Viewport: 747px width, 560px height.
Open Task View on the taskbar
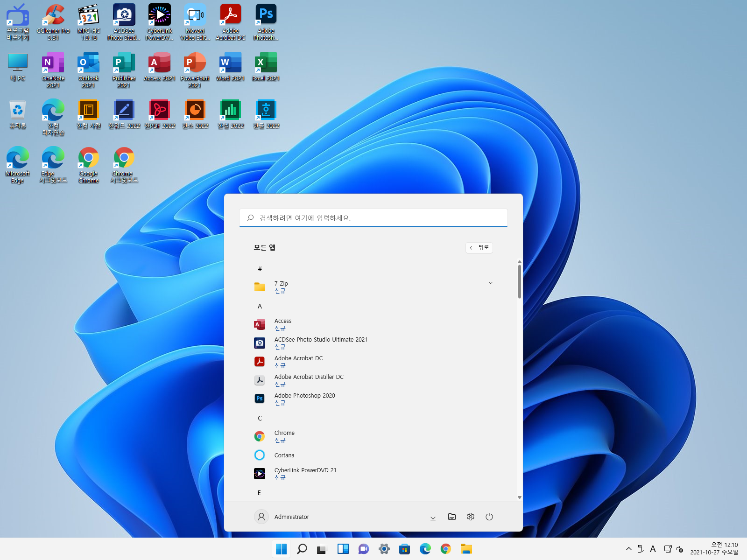click(322, 549)
